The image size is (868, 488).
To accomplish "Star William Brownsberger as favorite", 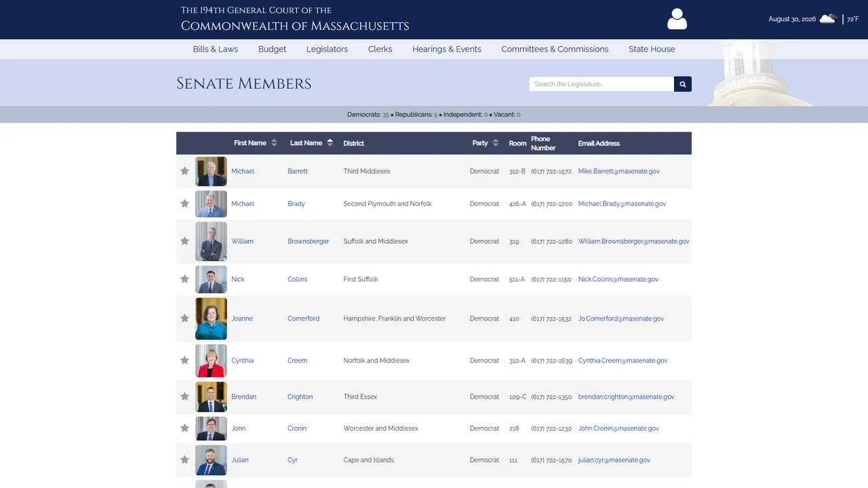I will pyautogui.click(x=184, y=241).
